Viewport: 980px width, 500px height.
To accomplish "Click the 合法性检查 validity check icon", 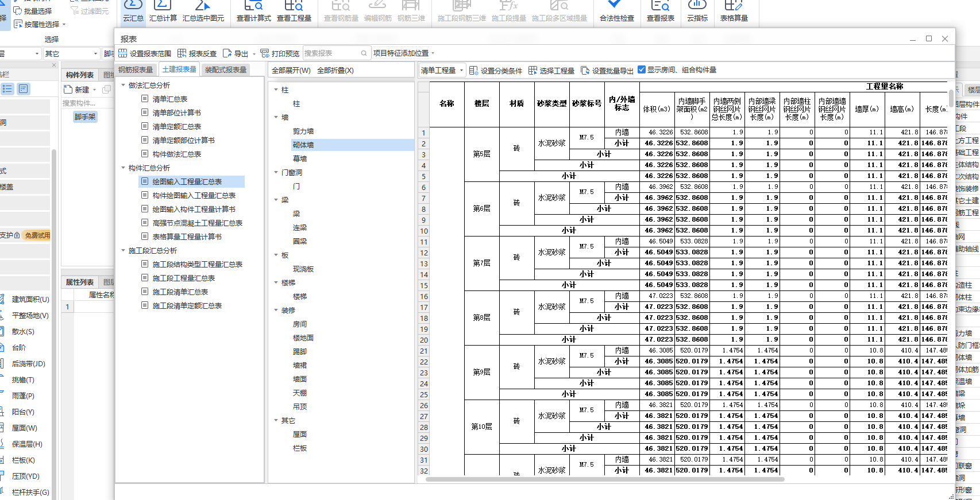I will click(617, 11).
